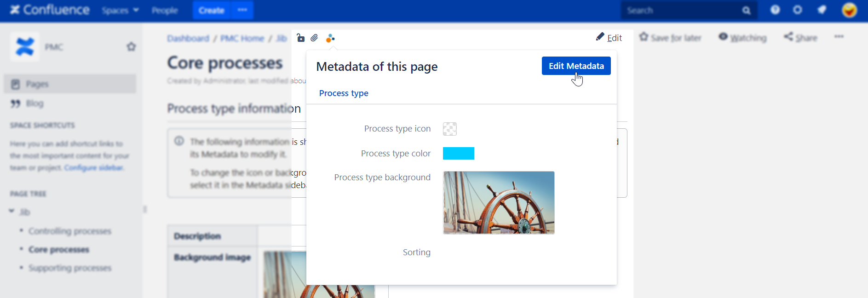
Task: Open the page more actions ellipsis
Action: 839,37
